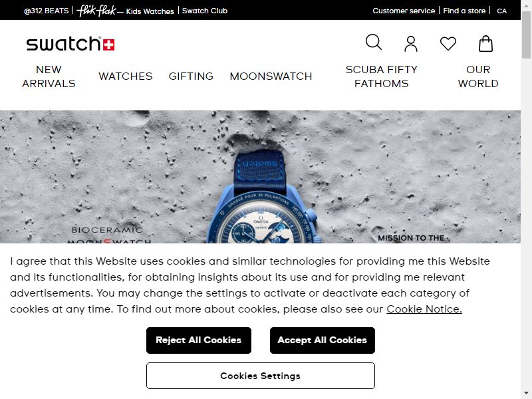Select the CA country selector

pos(502,11)
